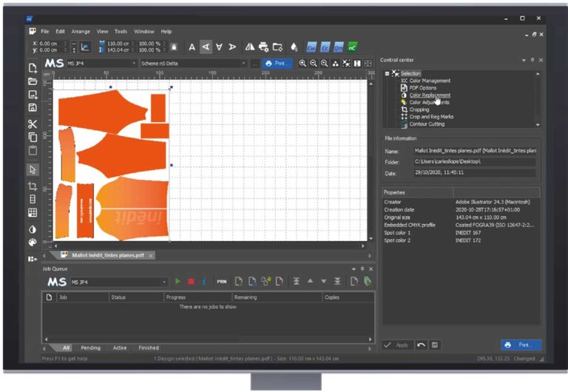Open the Color Replacement option
568x392 pixels.
430,95
